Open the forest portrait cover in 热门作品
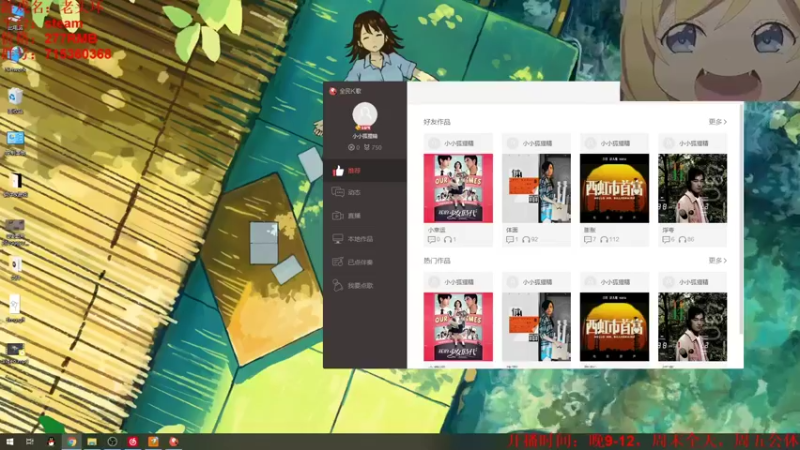Screen dimensions: 800x450 [692, 327]
